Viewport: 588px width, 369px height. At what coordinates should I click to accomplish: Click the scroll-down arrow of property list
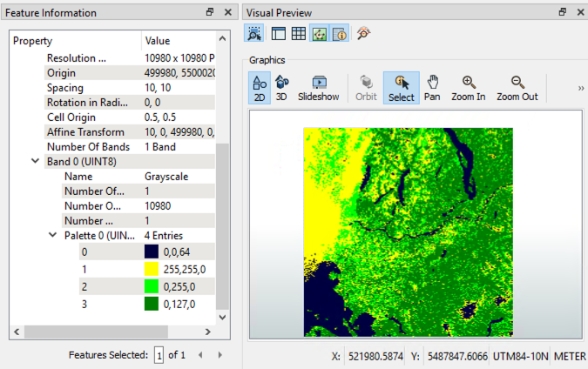pos(222,318)
